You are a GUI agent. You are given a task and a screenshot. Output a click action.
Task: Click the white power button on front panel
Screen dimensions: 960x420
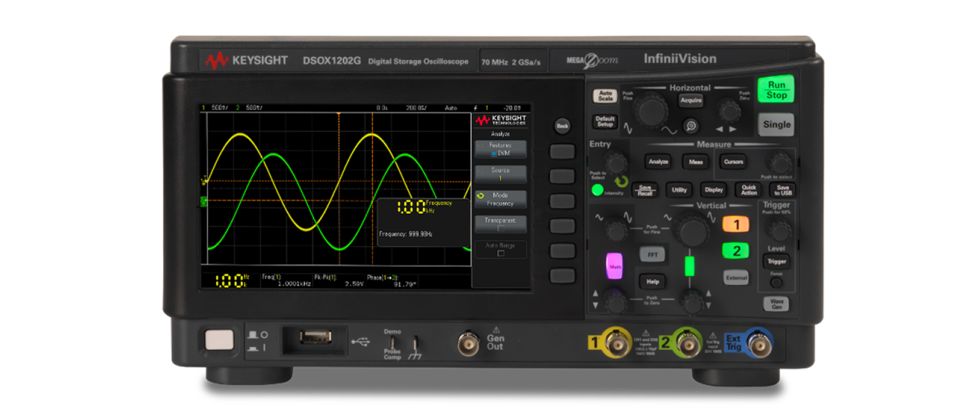click(x=219, y=340)
